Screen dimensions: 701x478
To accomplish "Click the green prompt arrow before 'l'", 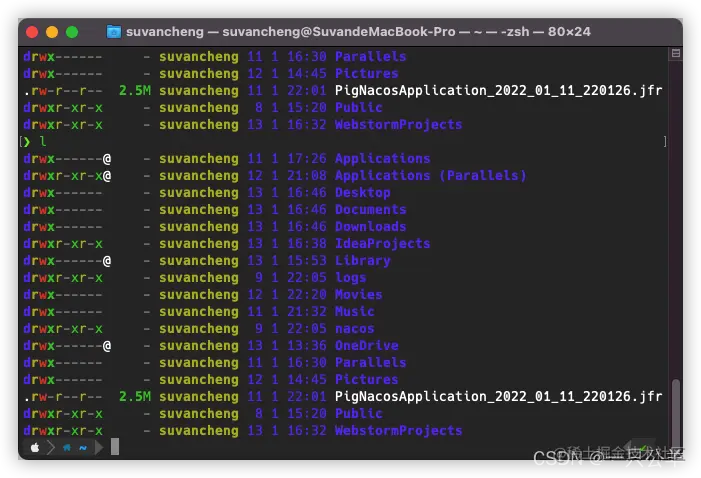I will (27, 142).
